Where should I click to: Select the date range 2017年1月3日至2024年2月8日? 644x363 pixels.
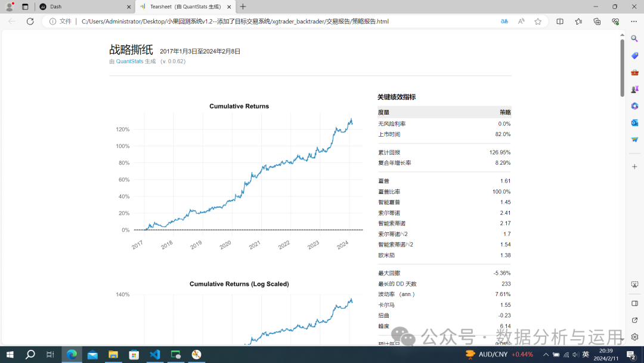pos(200,51)
